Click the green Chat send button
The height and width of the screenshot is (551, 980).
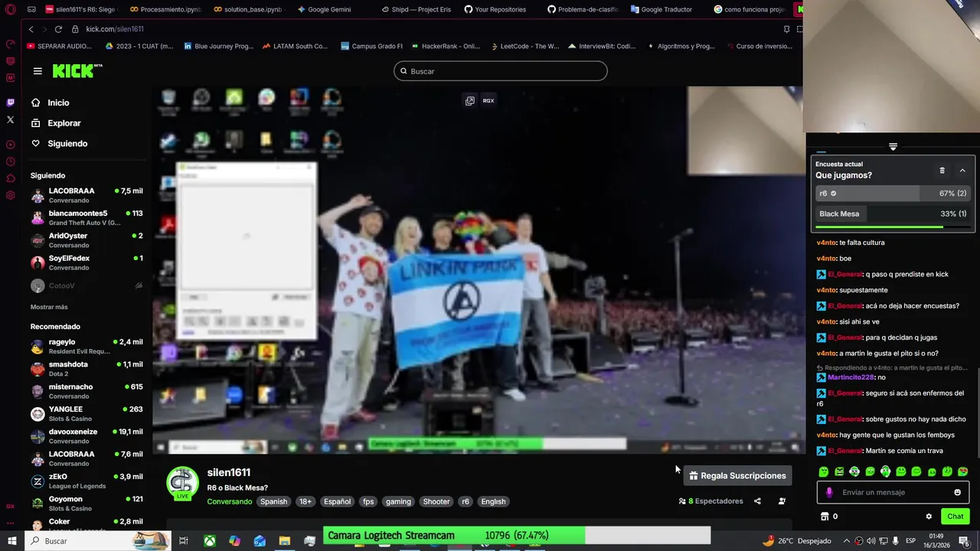(955, 517)
